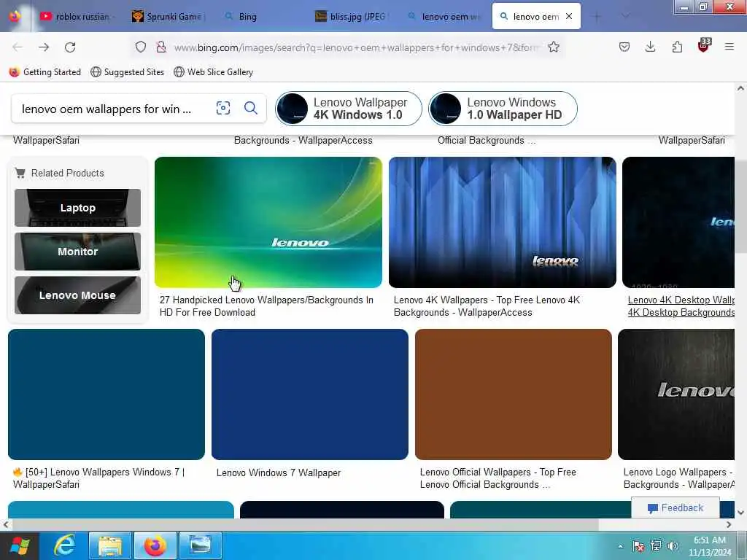
Task: Open the Action Center flag icon
Action: 638,546
